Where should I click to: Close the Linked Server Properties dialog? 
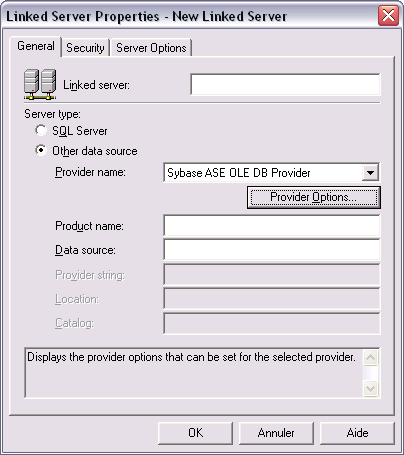click(388, 16)
